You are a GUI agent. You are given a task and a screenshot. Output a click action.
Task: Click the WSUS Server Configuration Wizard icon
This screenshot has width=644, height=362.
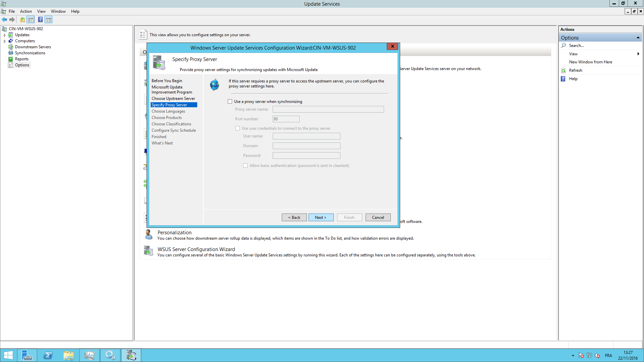point(149,251)
